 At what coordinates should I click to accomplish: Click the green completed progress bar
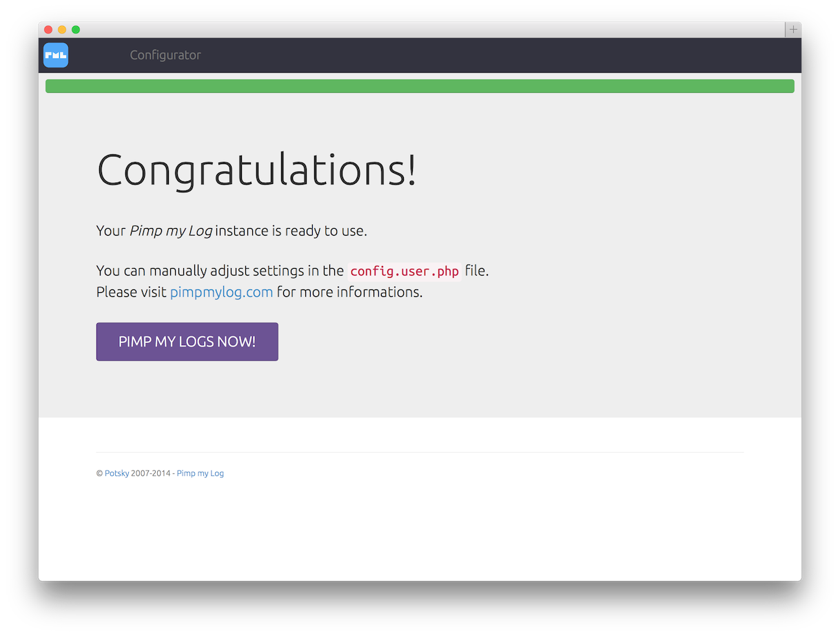[x=420, y=86]
